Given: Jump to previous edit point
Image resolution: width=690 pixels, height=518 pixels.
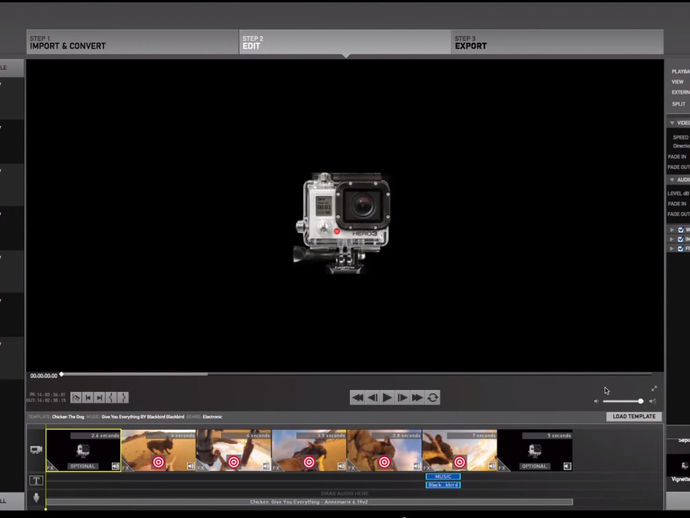Looking at the screenshot, I should click(88, 398).
